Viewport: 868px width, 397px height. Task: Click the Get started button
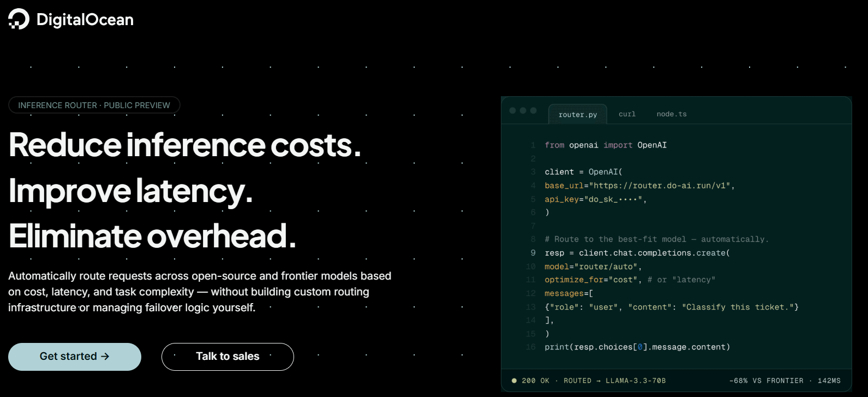[75, 357]
